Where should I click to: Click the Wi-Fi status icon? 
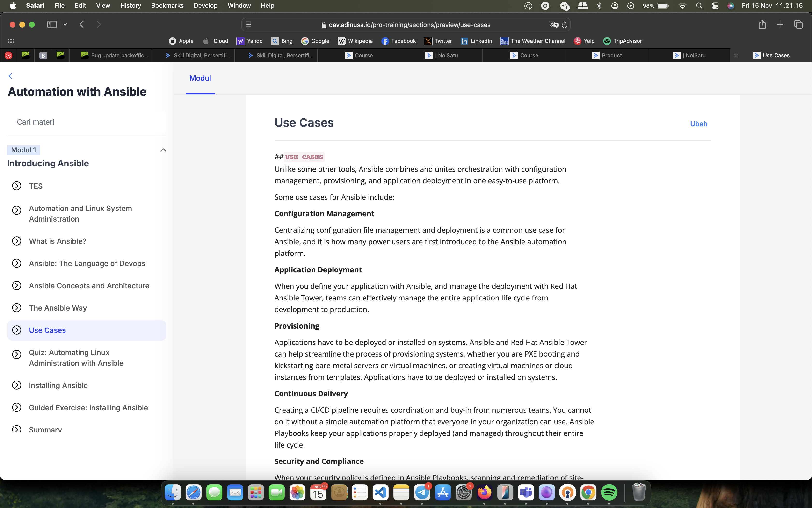[682, 6]
